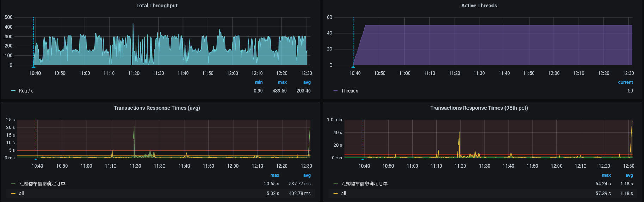Toggle the Threads series legend label
This screenshot has width=644, height=202.
tap(349, 91)
